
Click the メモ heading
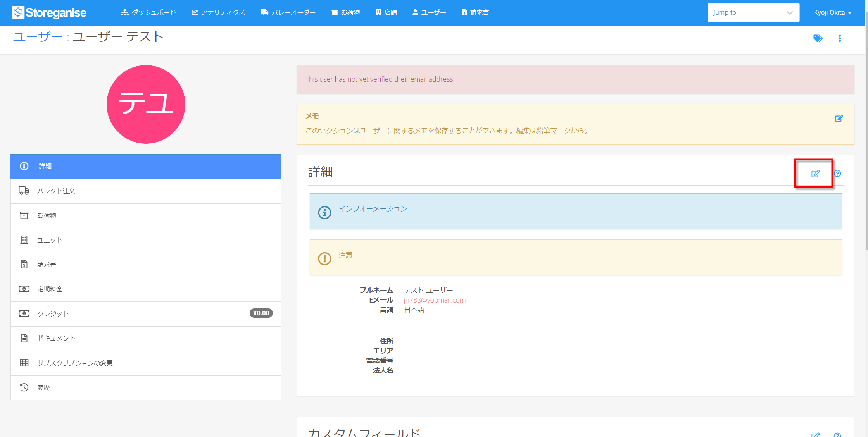312,116
